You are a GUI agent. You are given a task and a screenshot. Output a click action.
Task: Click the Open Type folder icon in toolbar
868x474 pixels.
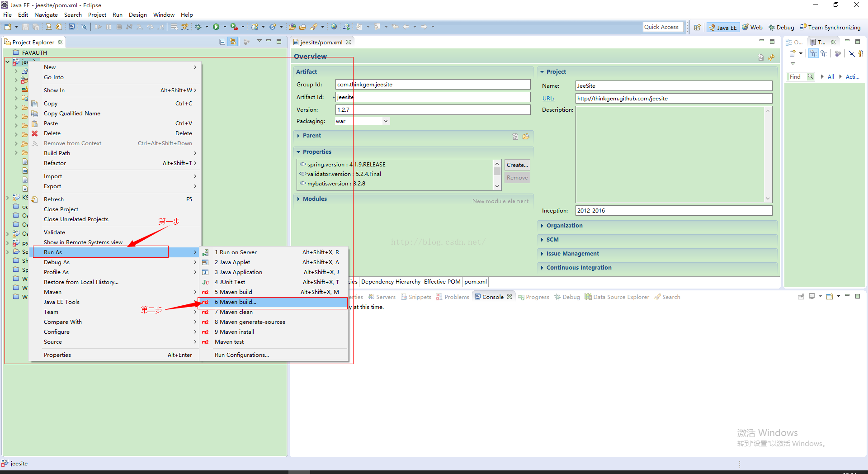292,27
